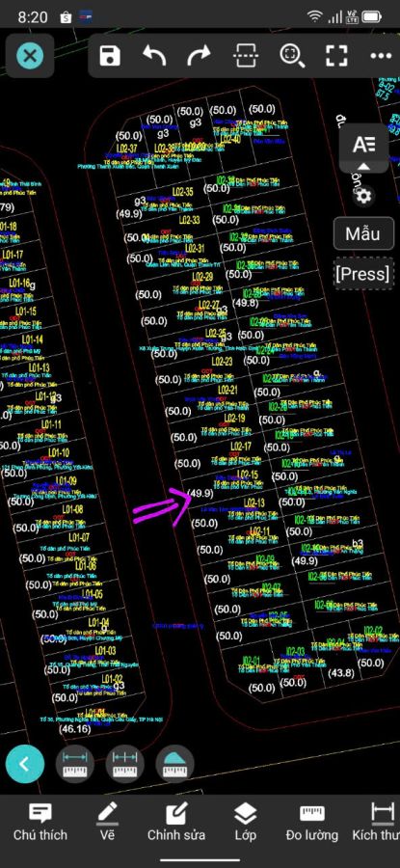Open the Chú thích tab
Screen dimensions: 400x868
[40, 824]
